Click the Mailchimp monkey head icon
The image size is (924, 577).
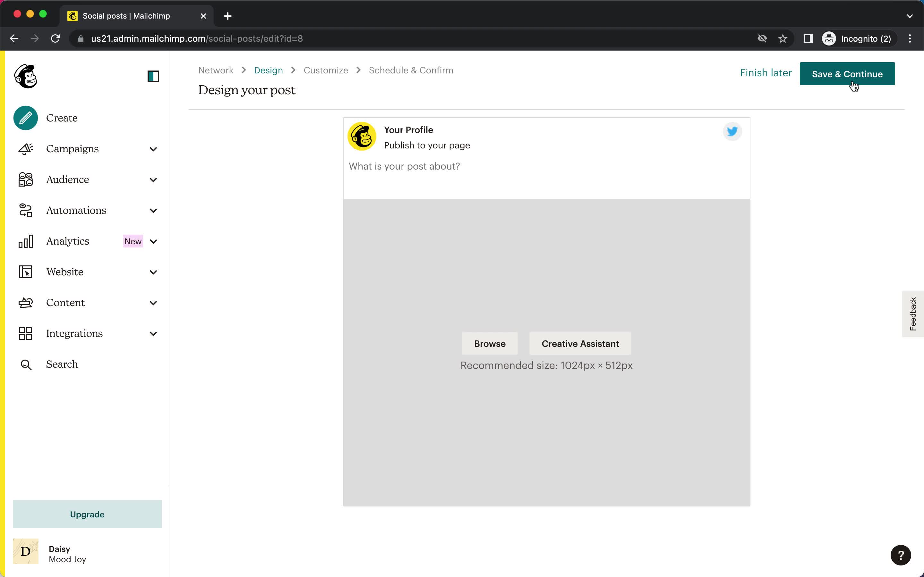tap(25, 76)
